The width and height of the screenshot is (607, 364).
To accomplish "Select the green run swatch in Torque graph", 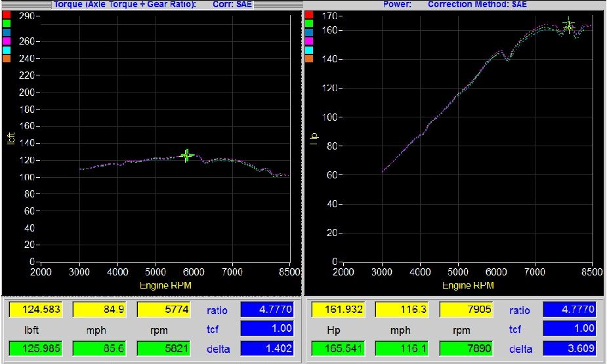I will pyautogui.click(x=7, y=23).
